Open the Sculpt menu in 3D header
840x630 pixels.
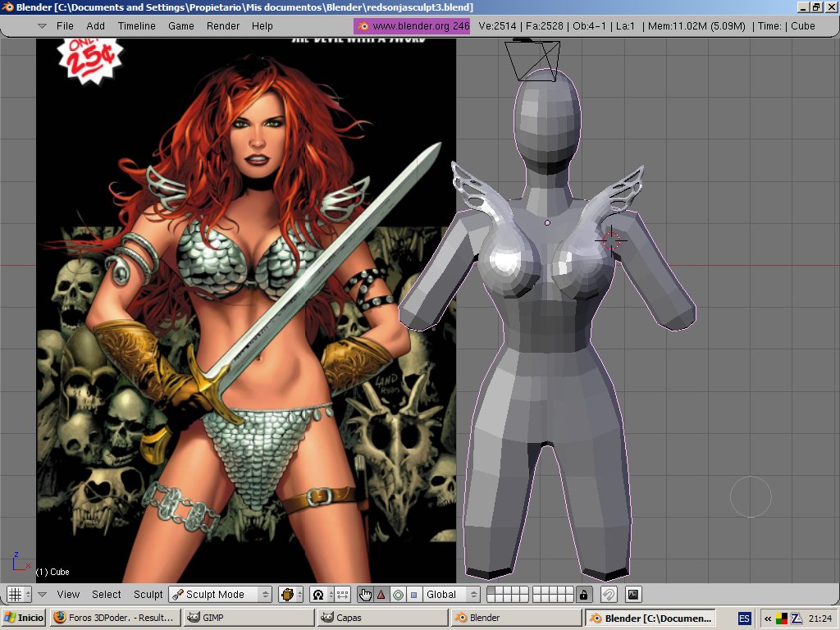coord(148,594)
